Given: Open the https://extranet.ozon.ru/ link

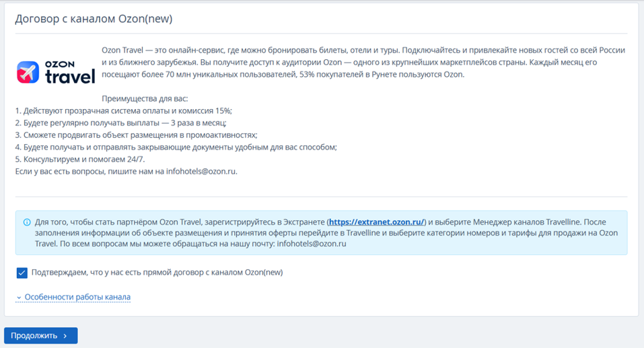Looking at the screenshot, I should tap(377, 222).
